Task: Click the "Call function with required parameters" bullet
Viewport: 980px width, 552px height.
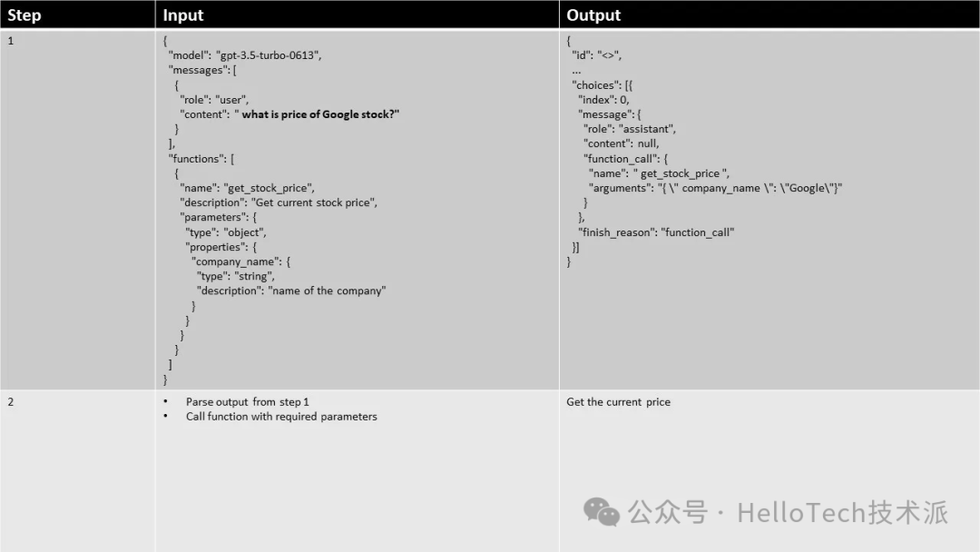Action: [281, 417]
